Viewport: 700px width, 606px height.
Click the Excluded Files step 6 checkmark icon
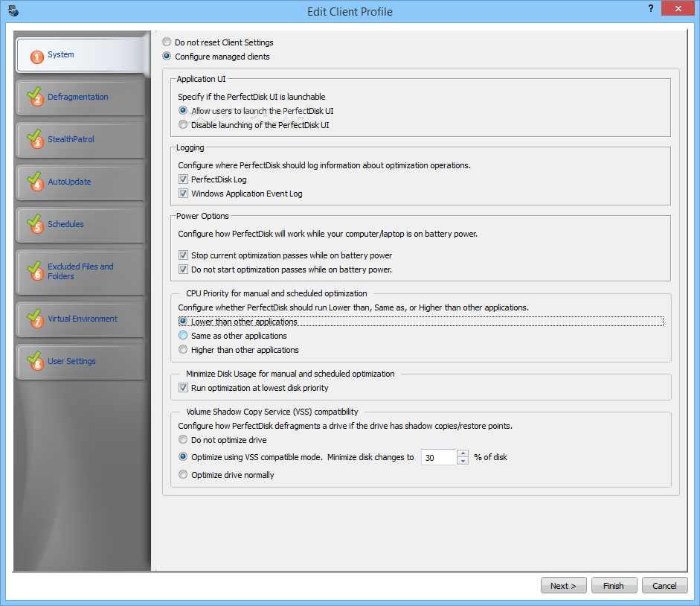coord(35,271)
